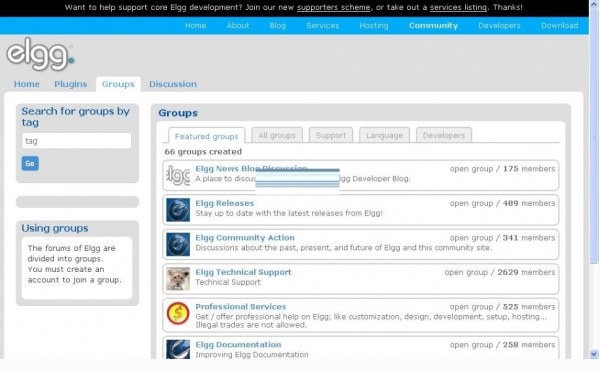Click '258 members' count text
Image resolution: width=600 pixels, height=372 pixels.
point(529,344)
